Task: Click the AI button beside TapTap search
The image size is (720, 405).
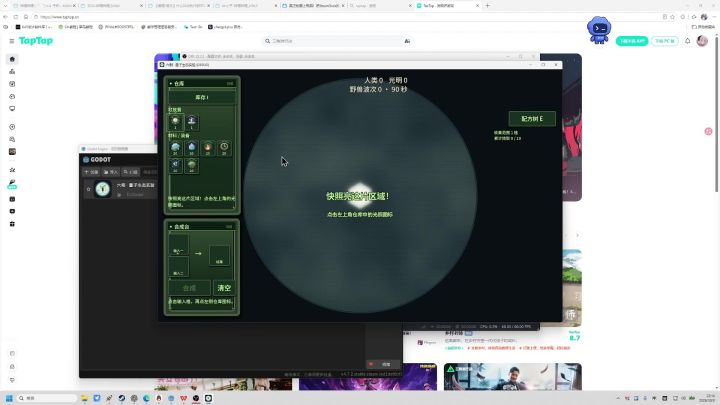Action: (x=407, y=41)
